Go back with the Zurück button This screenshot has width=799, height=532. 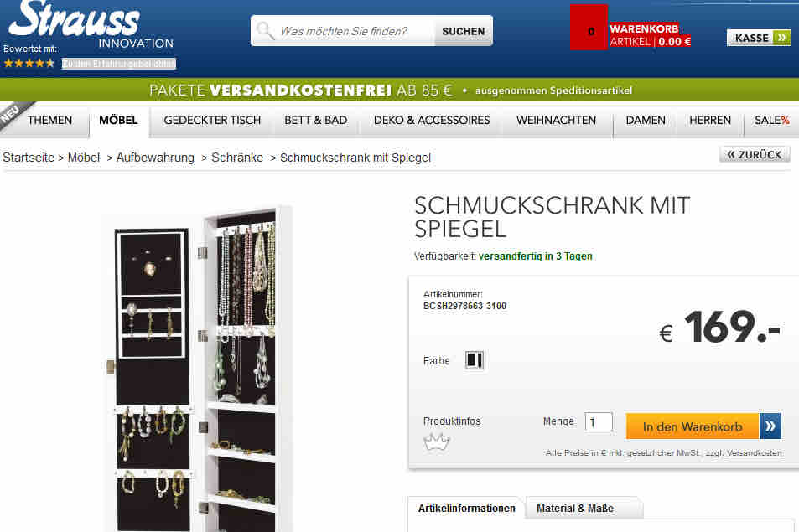[x=755, y=154]
